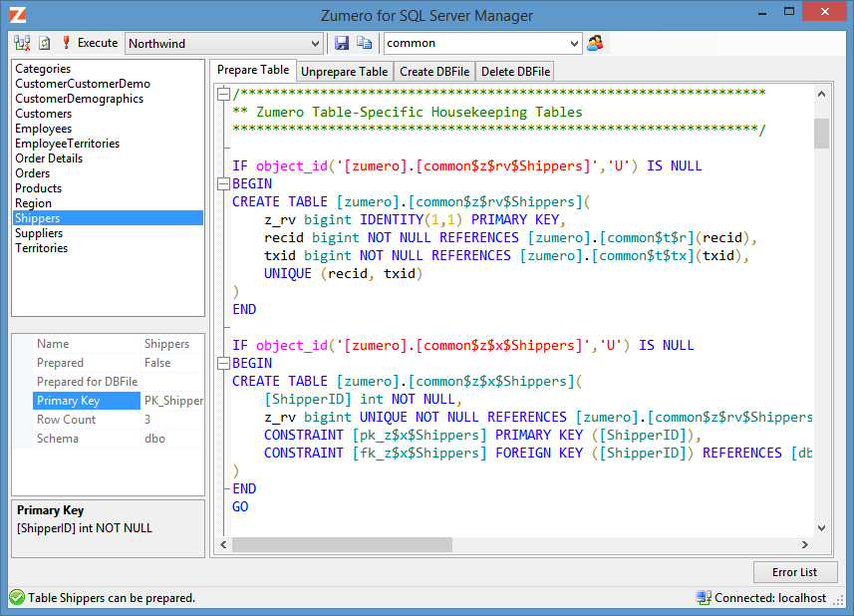Switch to the Unprepare Table tab
Viewport: 854px width, 616px height.
tap(344, 72)
